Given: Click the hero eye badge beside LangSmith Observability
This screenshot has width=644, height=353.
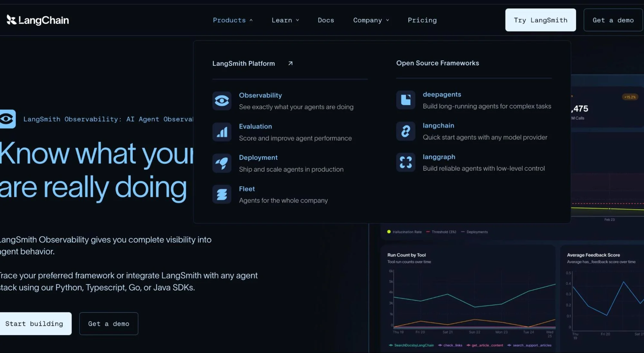Looking at the screenshot, I should [7, 119].
